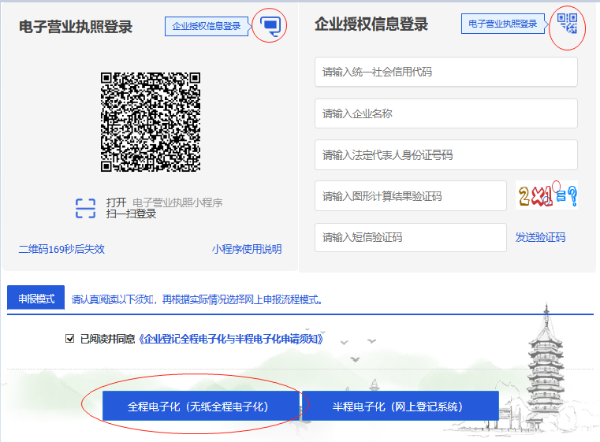Select the 申报模式 tab
The image size is (600, 442).
tap(36, 298)
